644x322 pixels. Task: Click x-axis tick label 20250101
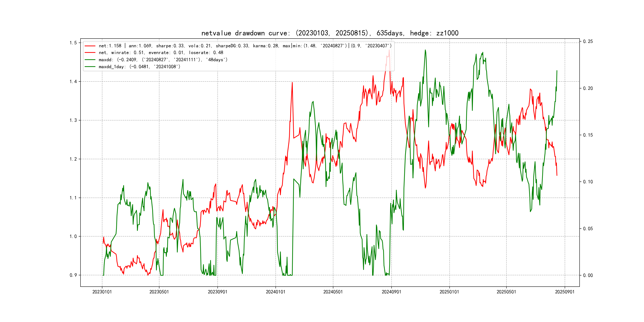(x=449, y=292)
